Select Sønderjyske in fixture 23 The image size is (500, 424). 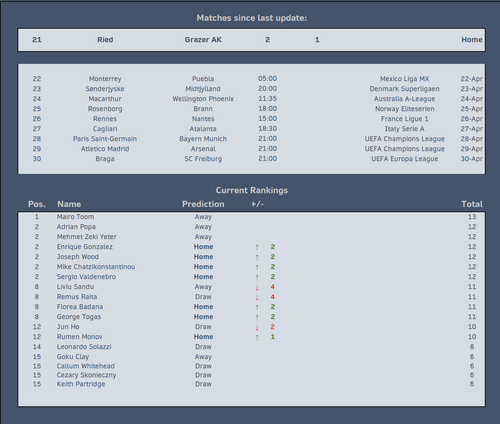(105, 89)
